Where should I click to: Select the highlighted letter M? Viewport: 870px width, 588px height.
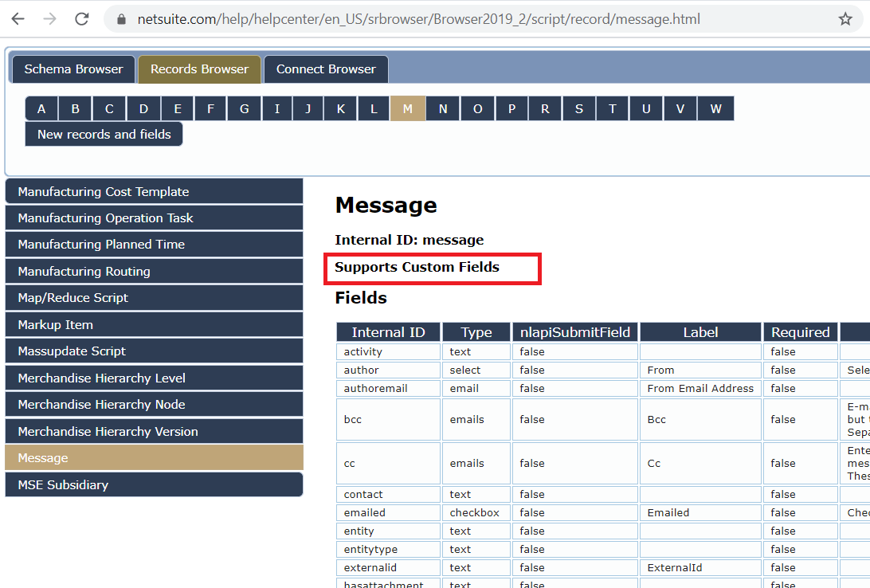[408, 108]
